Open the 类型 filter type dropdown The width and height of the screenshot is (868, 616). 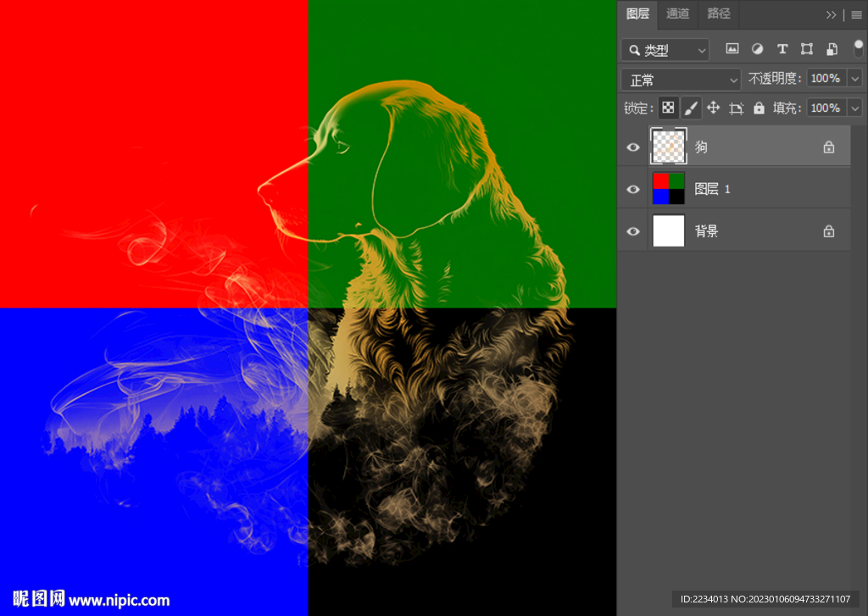(665, 50)
